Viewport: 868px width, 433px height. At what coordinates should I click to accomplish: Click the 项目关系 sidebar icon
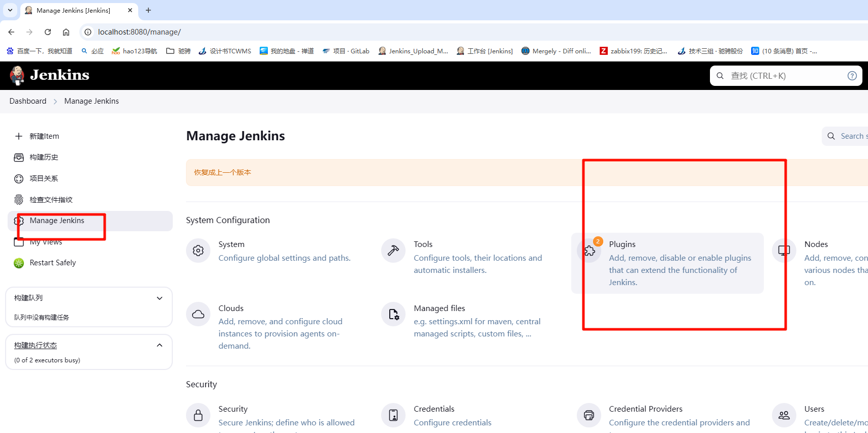pos(19,179)
